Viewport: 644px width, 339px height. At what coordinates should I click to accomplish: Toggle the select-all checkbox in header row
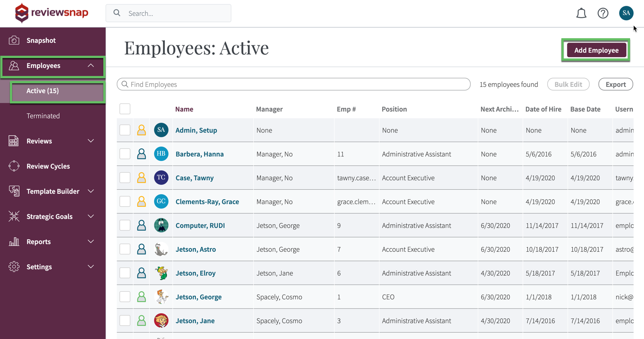pyautogui.click(x=124, y=108)
